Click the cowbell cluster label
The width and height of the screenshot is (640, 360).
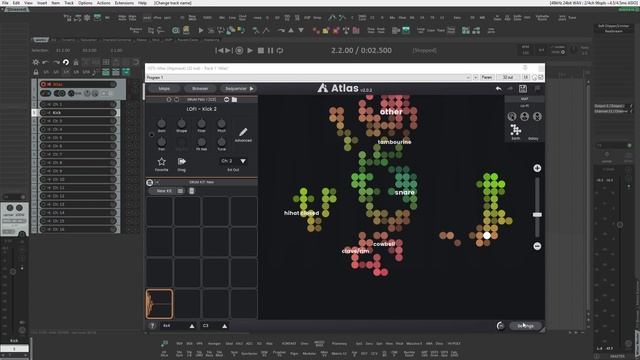tap(384, 244)
